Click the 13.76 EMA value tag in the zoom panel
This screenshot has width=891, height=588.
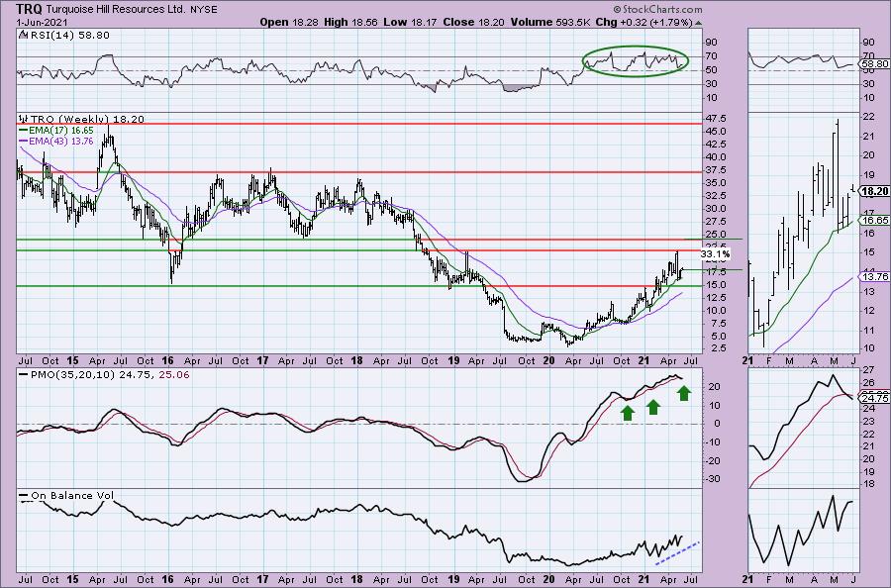point(876,276)
